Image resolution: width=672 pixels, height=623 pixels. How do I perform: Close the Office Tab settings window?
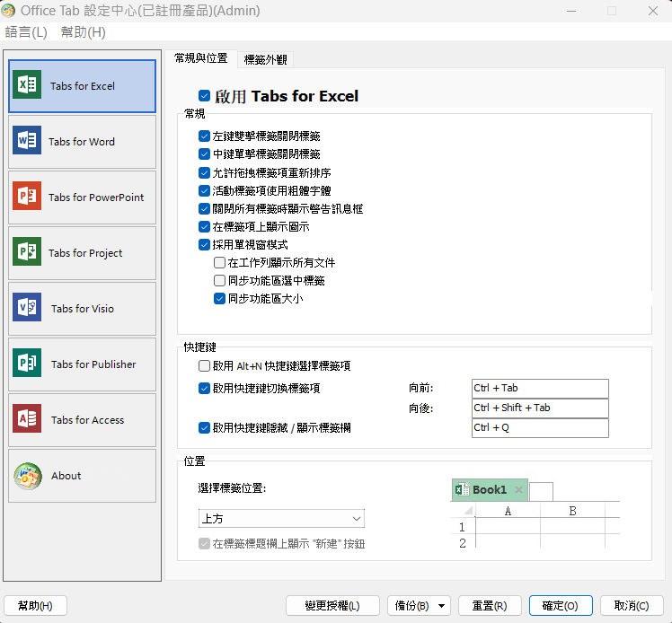click(653, 11)
